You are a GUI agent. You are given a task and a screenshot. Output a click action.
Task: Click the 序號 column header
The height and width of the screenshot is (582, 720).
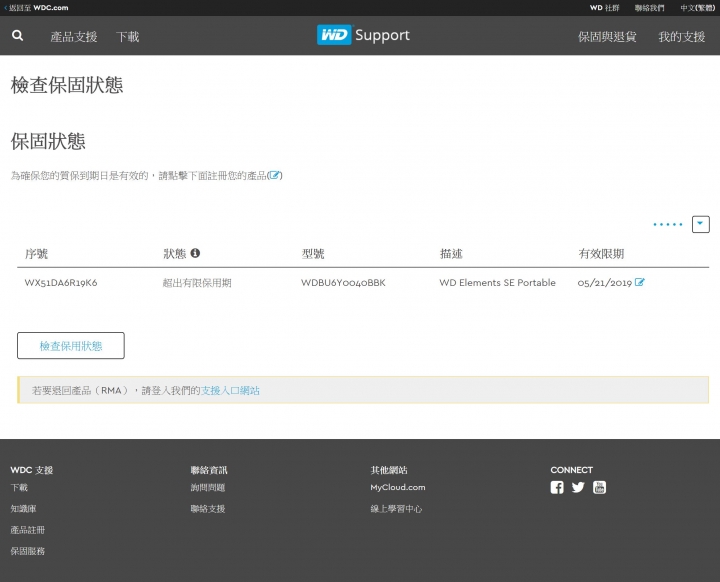36,254
